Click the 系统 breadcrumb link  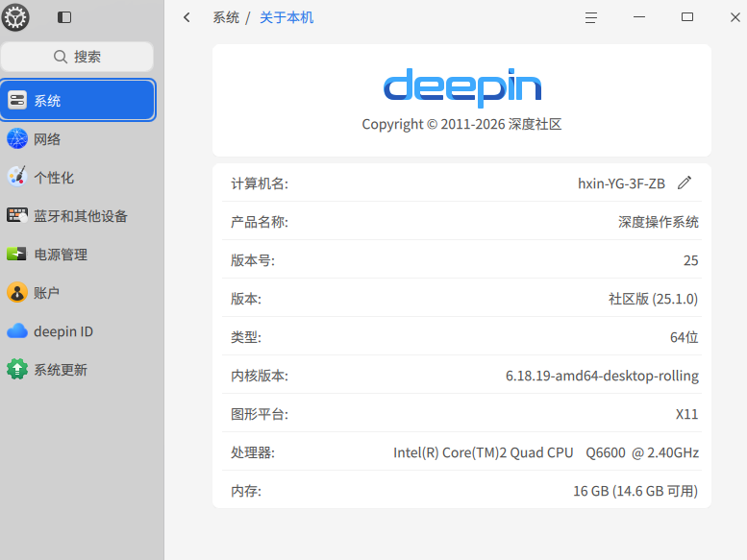pyautogui.click(x=226, y=17)
